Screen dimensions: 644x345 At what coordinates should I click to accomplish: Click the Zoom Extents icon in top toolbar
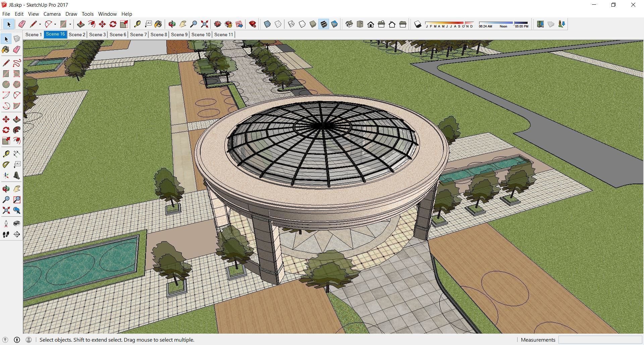pyautogui.click(x=204, y=24)
